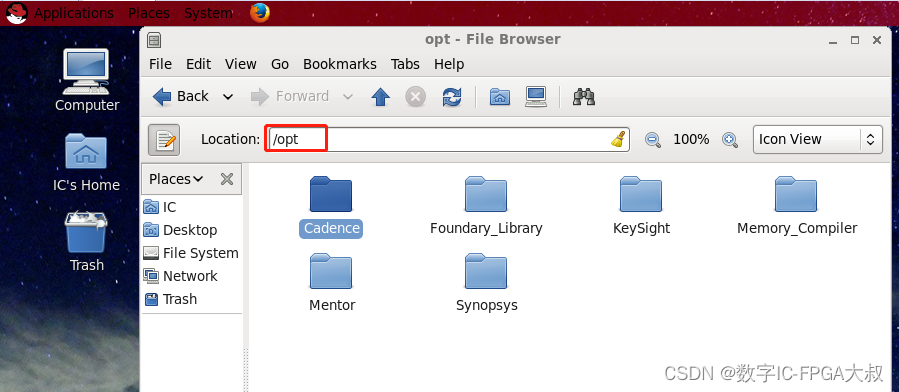
Task: Open the Tabs menu
Action: (x=405, y=64)
